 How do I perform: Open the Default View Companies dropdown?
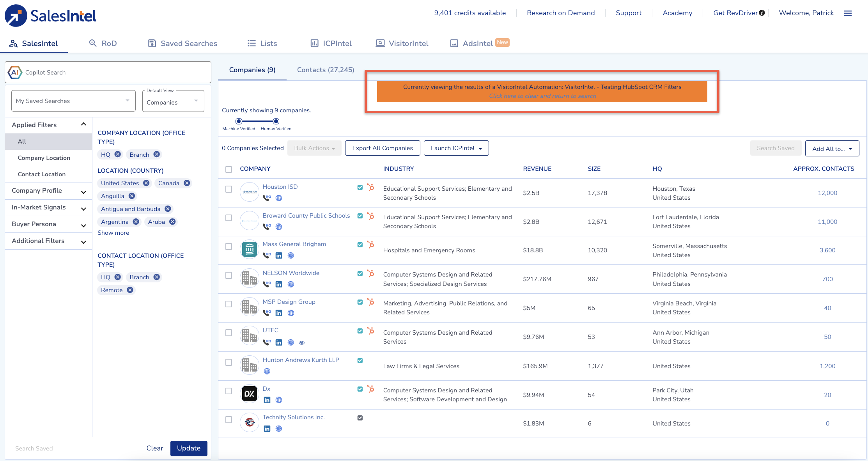click(173, 102)
